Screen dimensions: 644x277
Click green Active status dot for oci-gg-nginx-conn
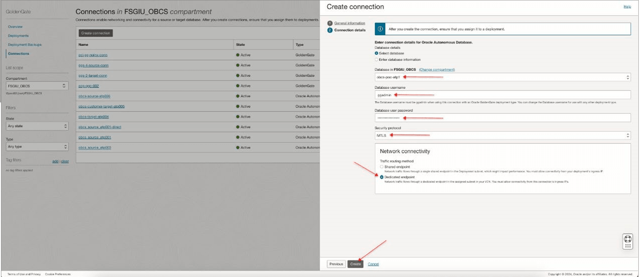[x=238, y=55]
